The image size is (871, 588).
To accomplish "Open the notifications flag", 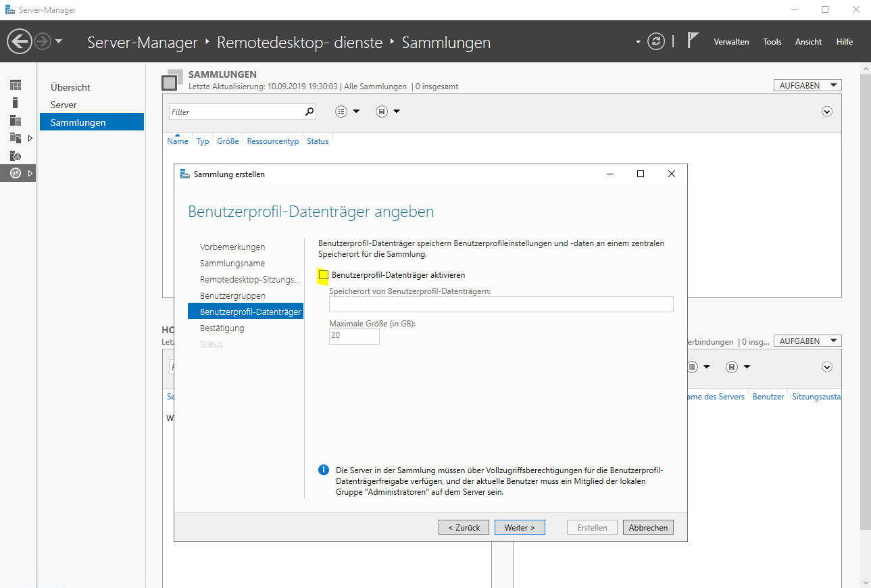I will tap(693, 41).
